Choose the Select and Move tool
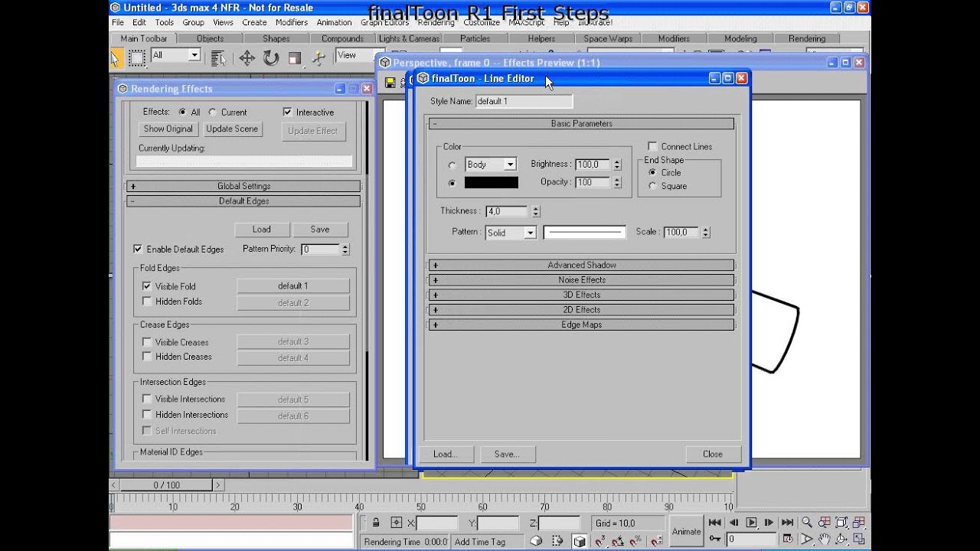980x551 pixels. pyautogui.click(x=247, y=58)
